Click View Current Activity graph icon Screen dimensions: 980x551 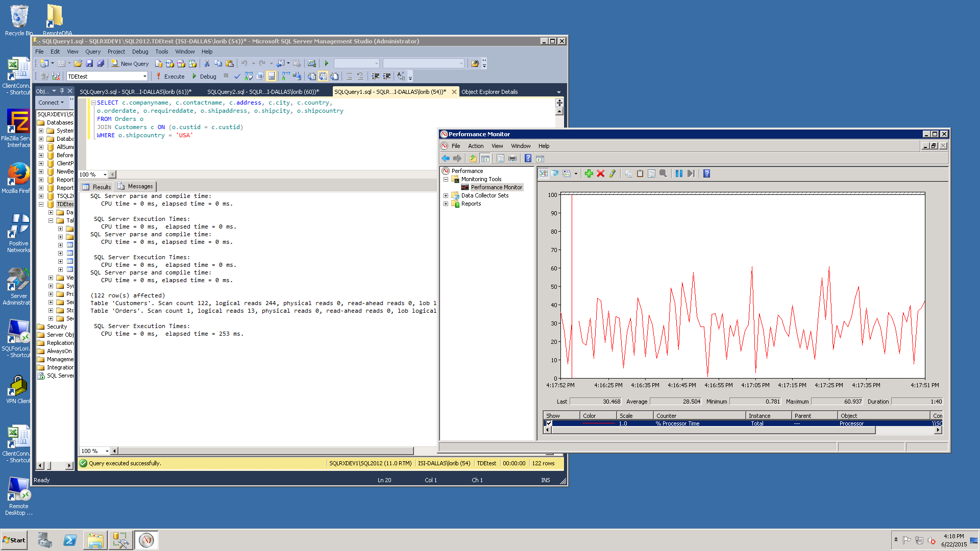(544, 173)
